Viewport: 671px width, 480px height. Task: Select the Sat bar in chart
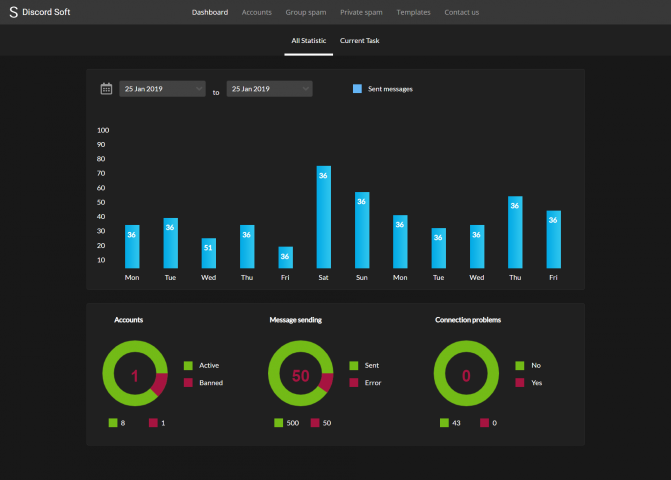[x=324, y=217]
